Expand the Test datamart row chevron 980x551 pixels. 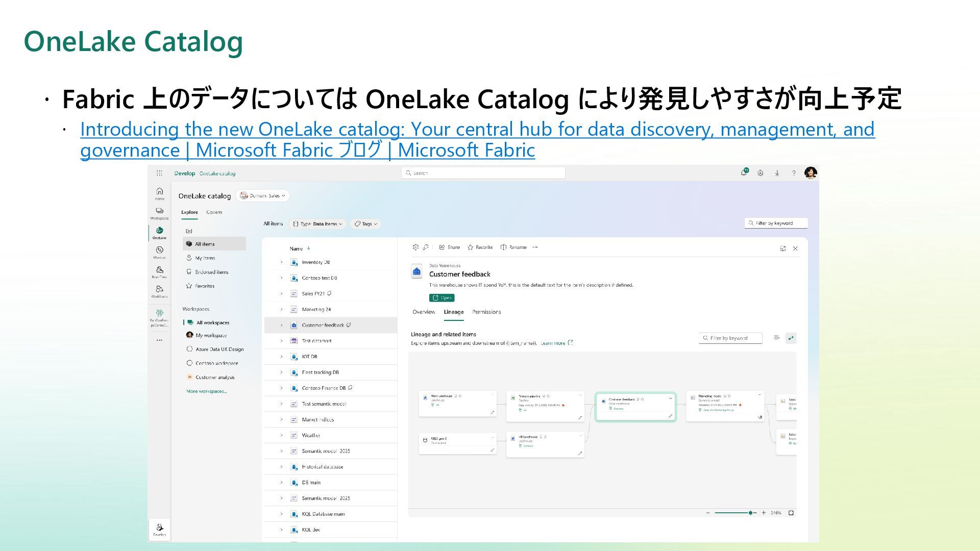coord(281,341)
